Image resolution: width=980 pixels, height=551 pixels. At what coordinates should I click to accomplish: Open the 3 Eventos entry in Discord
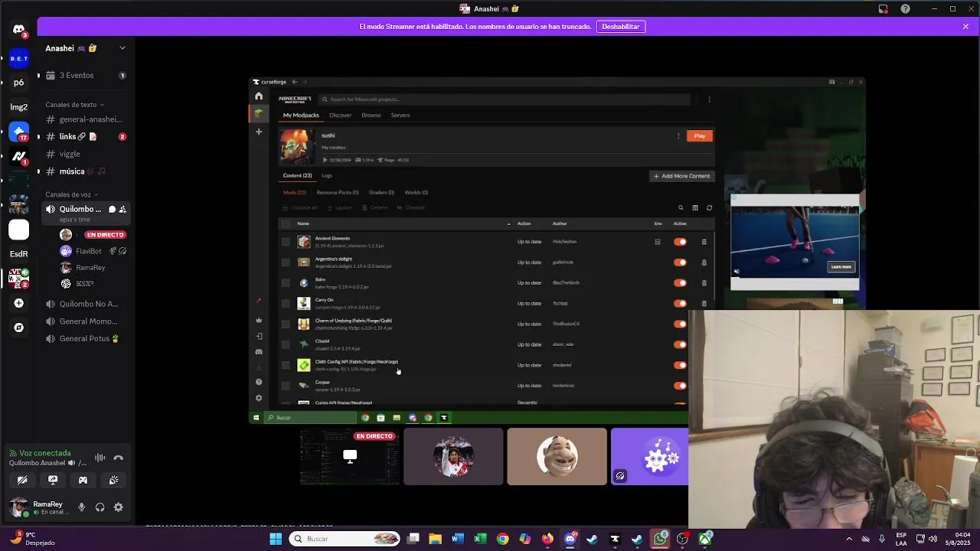pyautogui.click(x=86, y=76)
